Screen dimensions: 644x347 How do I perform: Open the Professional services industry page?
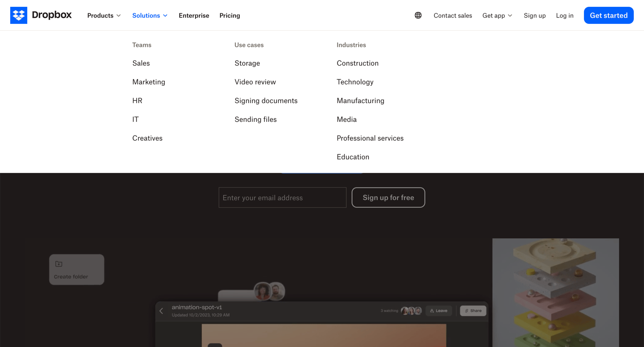(x=370, y=138)
